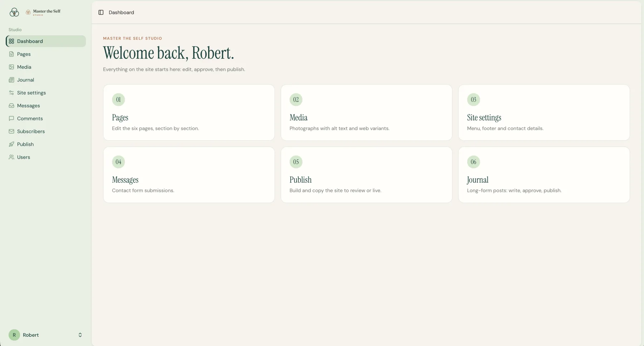This screenshot has width=644, height=346.
Task: Open Dashboard in the sidebar menu
Action: 46,41
